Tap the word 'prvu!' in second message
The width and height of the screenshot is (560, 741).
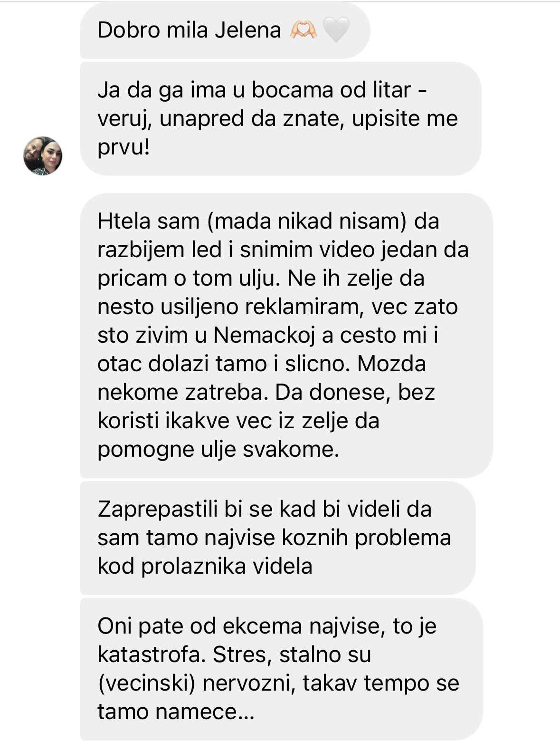pyautogui.click(x=124, y=147)
